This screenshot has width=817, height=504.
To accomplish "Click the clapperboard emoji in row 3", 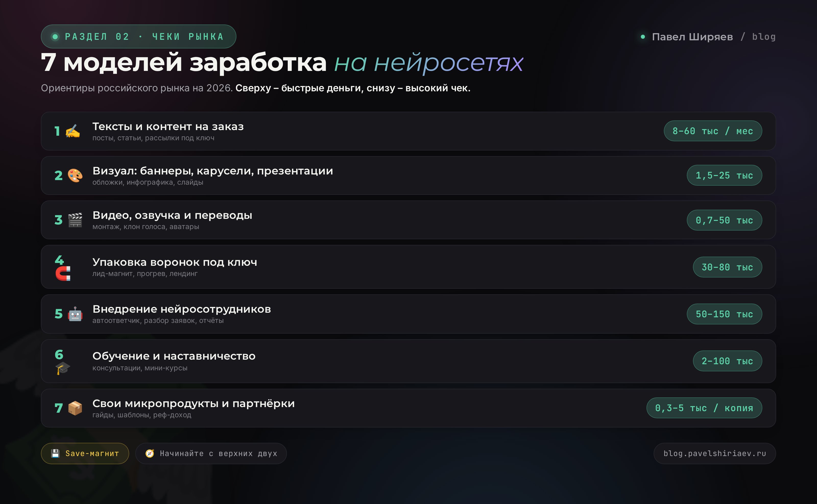I will pyautogui.click(x=75, y=220).
